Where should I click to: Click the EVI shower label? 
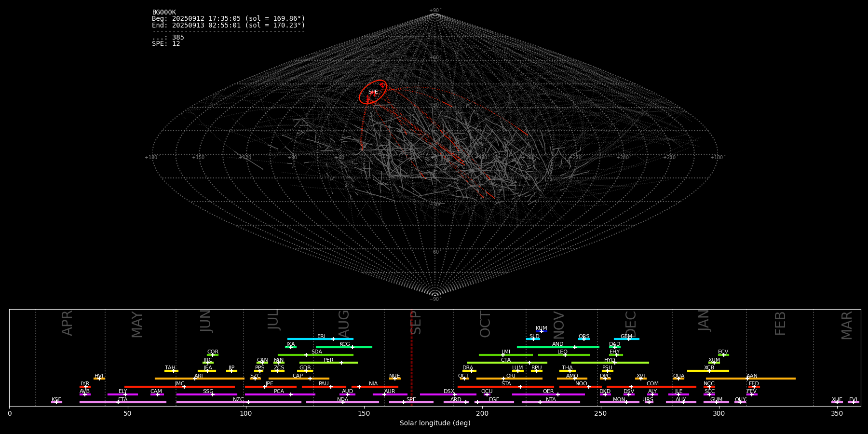point(854,400)
